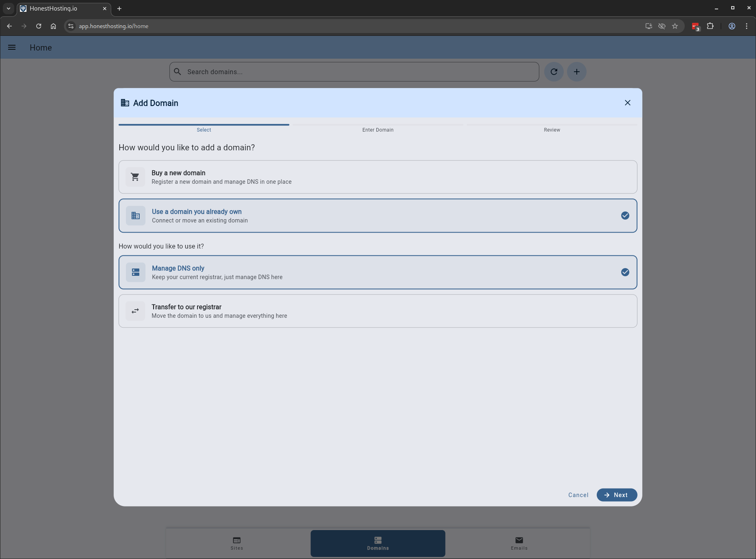The width and height of the screenshot is (756, 559).
Task: Click the Search domains input field
Action: point(358,72)
